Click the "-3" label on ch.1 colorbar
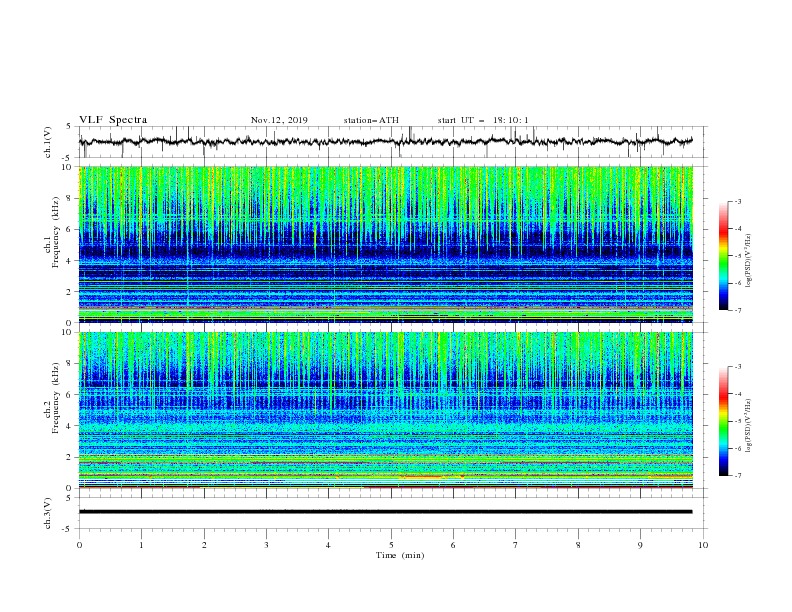 tap(738, 201)
